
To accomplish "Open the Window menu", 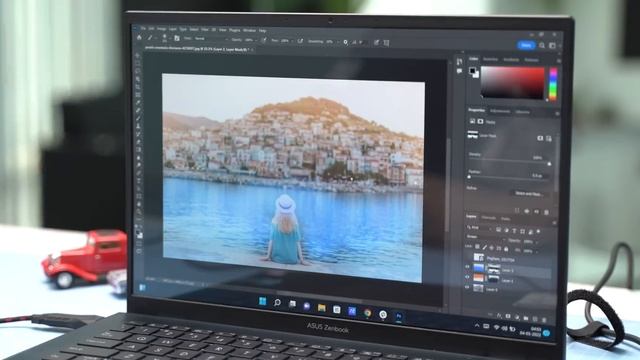I will tap(249, 30).
